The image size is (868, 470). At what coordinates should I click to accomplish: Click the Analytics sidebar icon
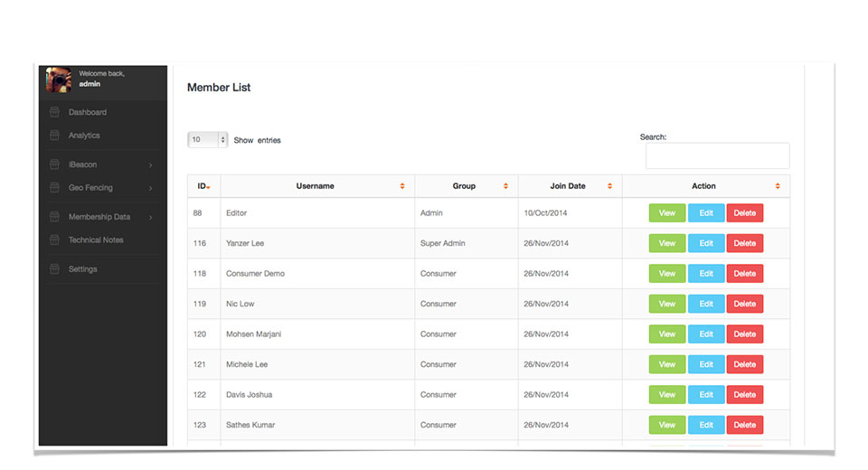pos(54,135)
